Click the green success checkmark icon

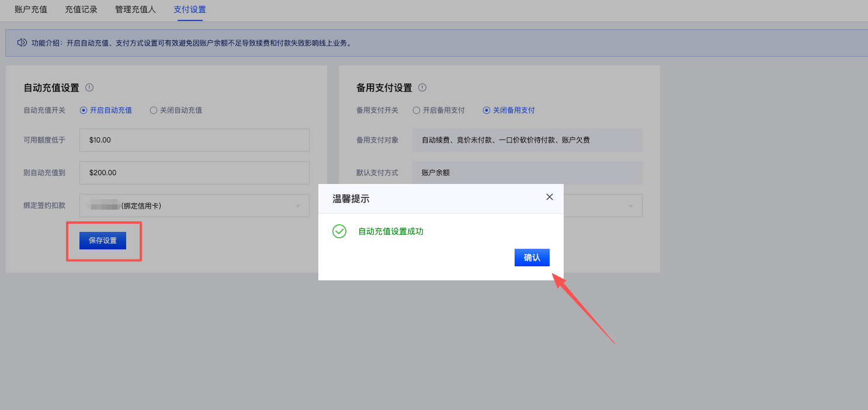(x=339, y=231)
